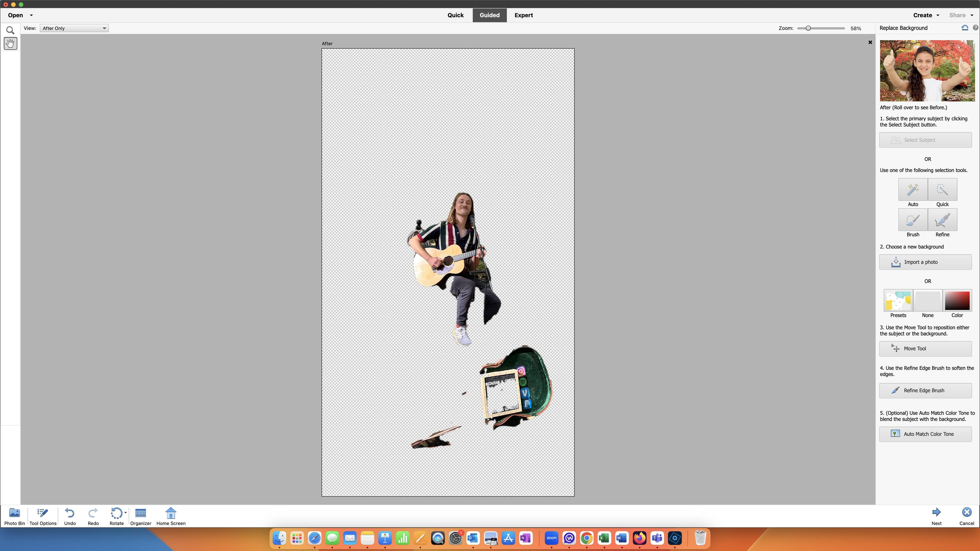Choose the Auto selection tool

913,189
